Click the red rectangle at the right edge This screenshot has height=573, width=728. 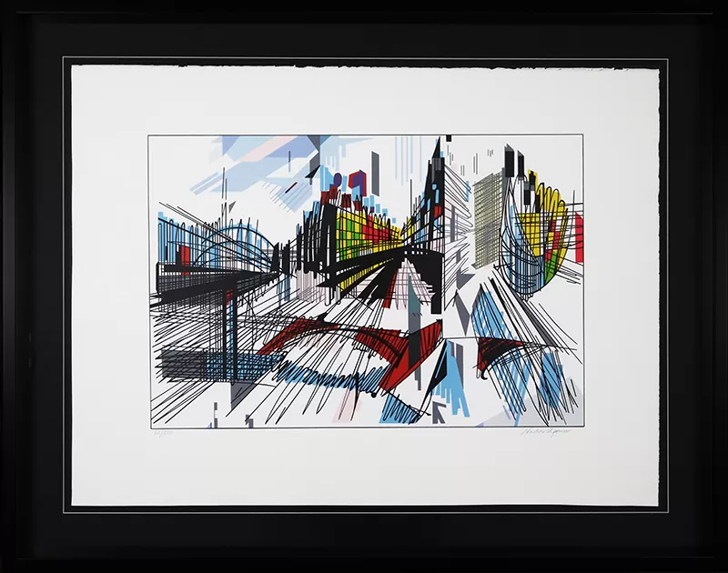click(x=578, y=236)
